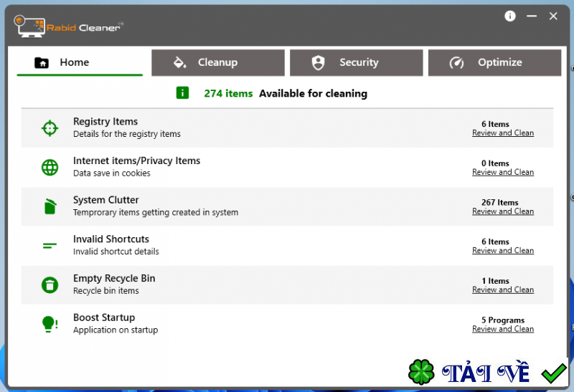The height and width of the screenshot is (392, 574).
Task: Select the Home tab
Action: (x=80, y=62)
